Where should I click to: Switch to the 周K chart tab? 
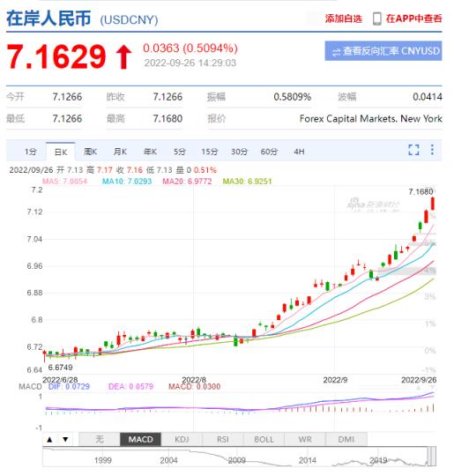[90, 152]
